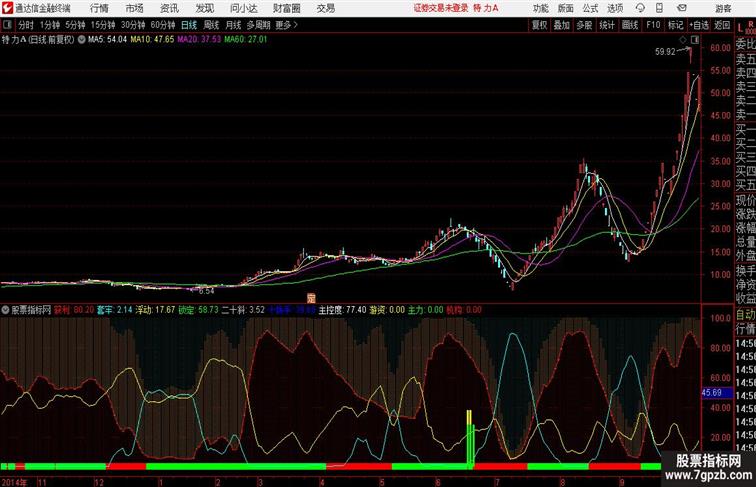Click the MA20: 37.53 label
This screenshot has width=756, height=487.
tap(199, 40)
